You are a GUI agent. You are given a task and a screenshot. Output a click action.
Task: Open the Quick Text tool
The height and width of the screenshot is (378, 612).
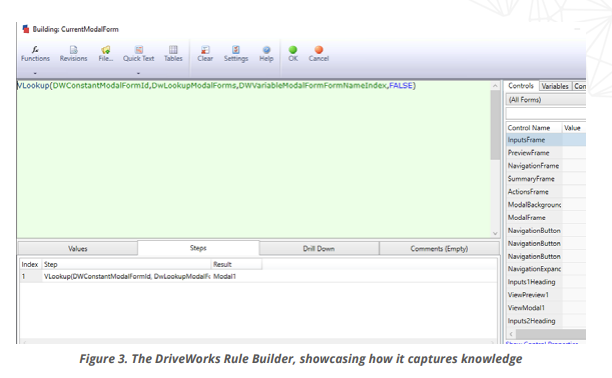pyautogui.click(x=139, y=54)
